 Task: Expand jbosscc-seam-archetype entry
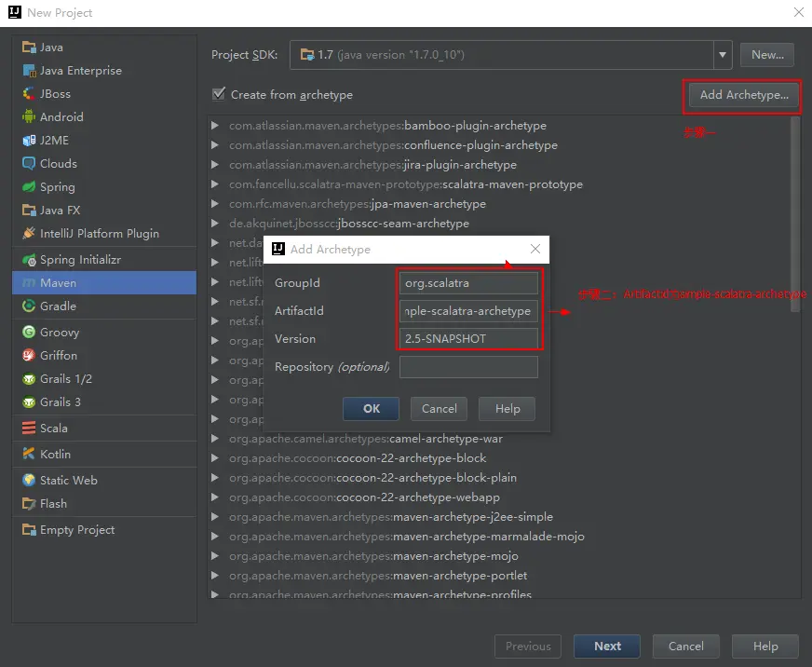(x=214, y=224)
